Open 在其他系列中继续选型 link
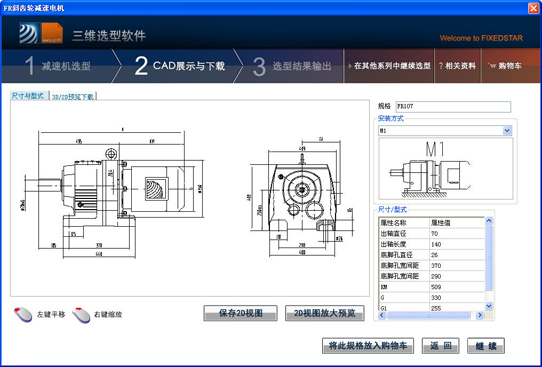 (x=389, y=66)
